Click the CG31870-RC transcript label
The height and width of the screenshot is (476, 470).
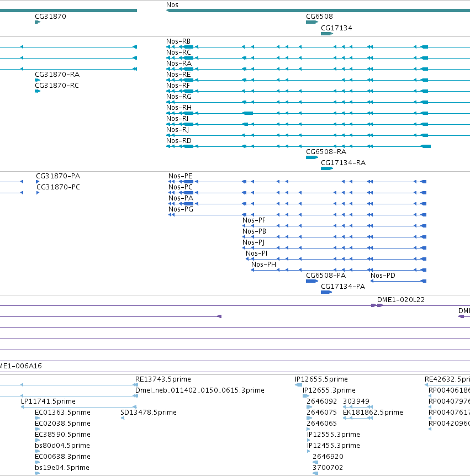(57, 85)
